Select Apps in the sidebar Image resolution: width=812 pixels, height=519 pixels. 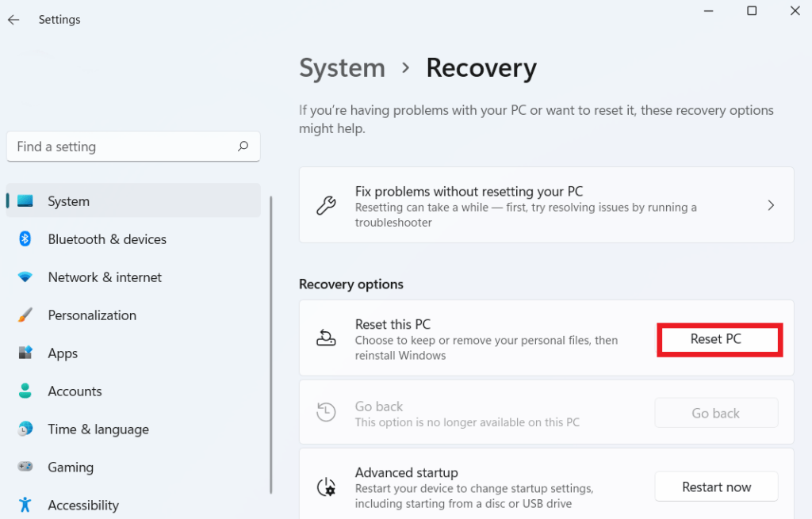63,353
